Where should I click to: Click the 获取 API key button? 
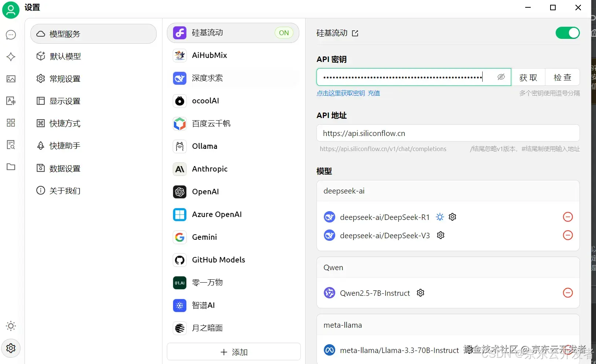point(528,77)
